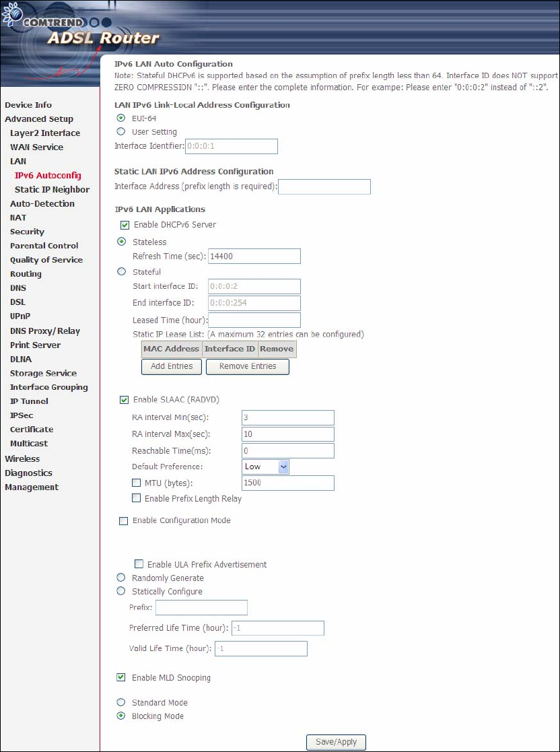Open IPv6 Autoconfig sidebar link
Viewport: 560px width, 752px height.
coord(48,176)
